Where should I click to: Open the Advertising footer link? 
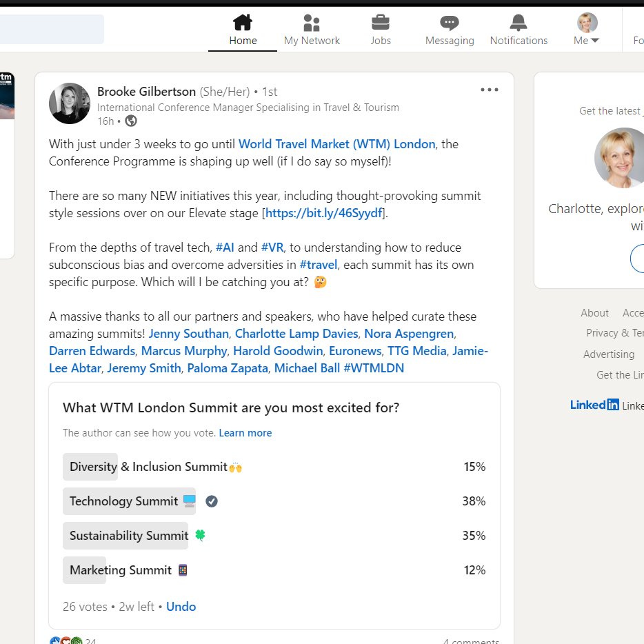coord(609,354)
